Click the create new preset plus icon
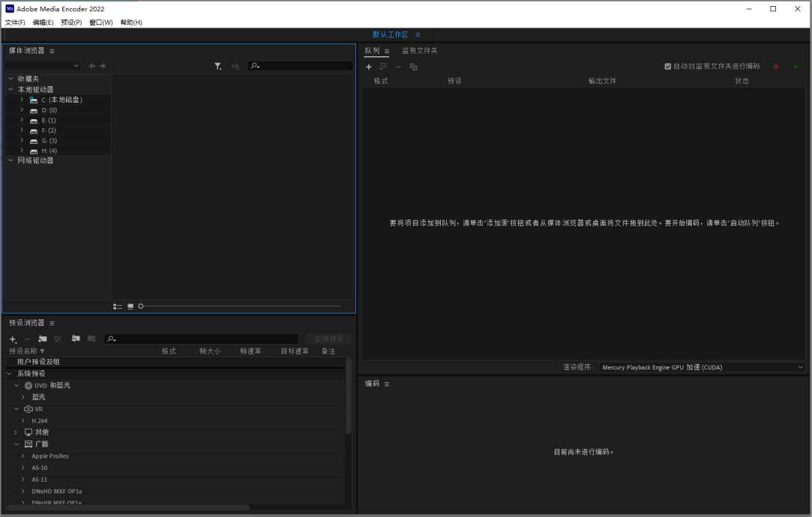 click(x=13, y=339)
